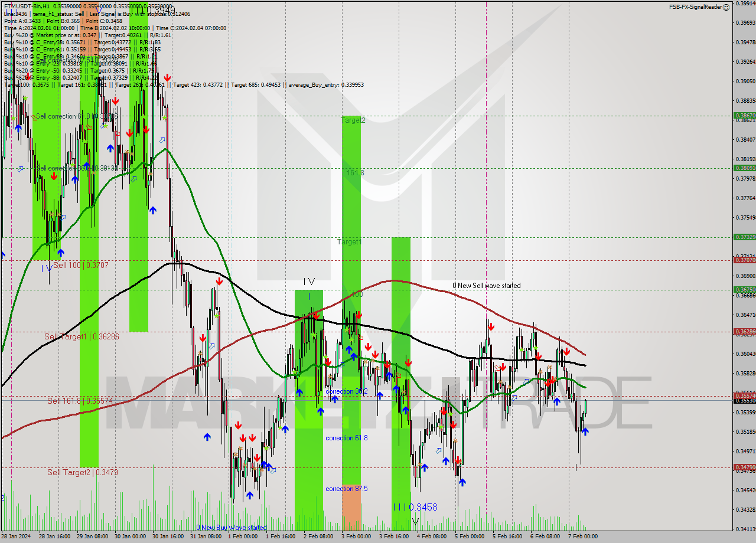Click the red 0.35574 price tag
The height and width of the screenshot is (543, 756).
coord(744,395)
